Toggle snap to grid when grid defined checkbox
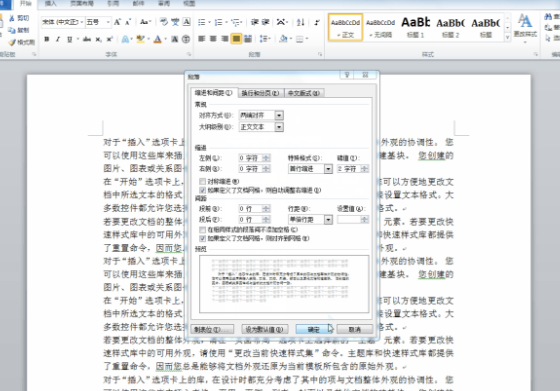 (x=202, y=238)
